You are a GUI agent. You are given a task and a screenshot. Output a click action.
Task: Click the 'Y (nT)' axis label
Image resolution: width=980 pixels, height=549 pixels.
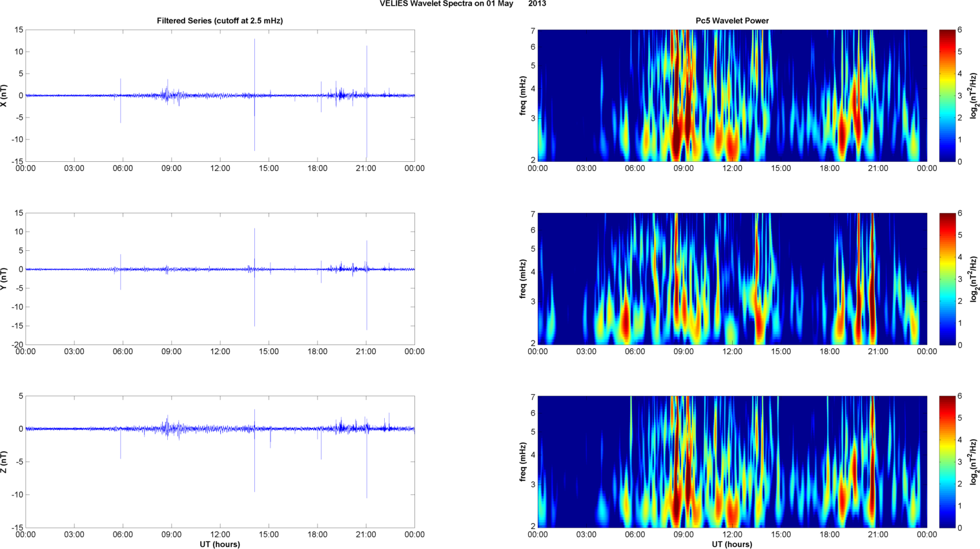(x=4, y=279)
